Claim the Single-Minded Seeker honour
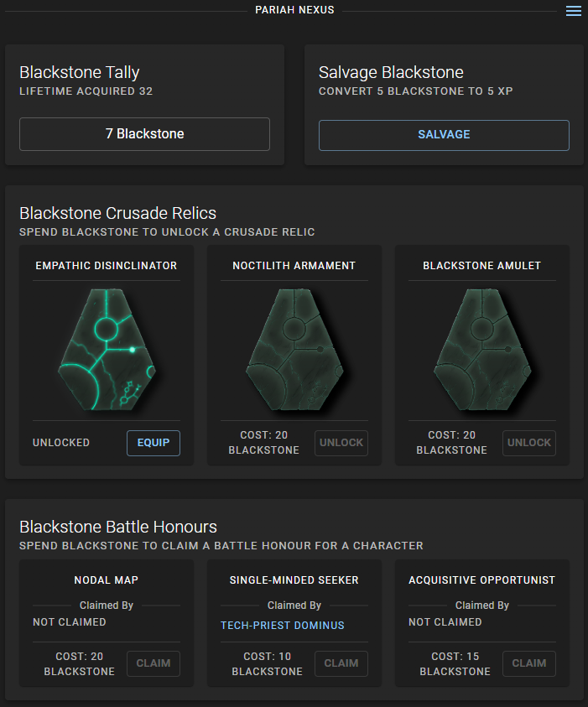 coord(341,663)
